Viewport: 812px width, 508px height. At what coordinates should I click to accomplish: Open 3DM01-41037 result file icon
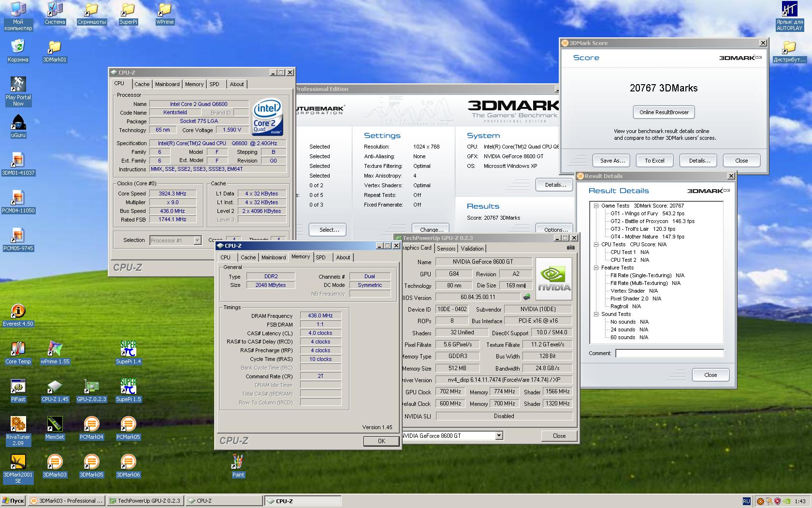[18, 164]
